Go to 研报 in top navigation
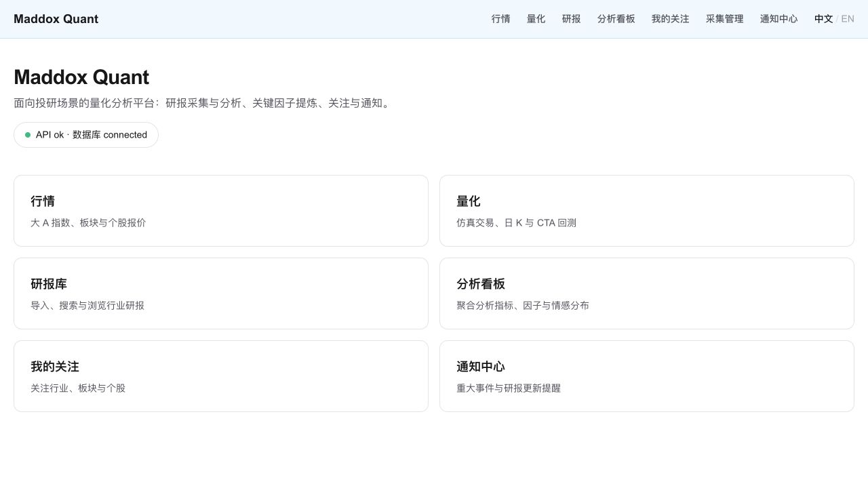The height and width of the screenshot is (488, 868). (571, 19)
